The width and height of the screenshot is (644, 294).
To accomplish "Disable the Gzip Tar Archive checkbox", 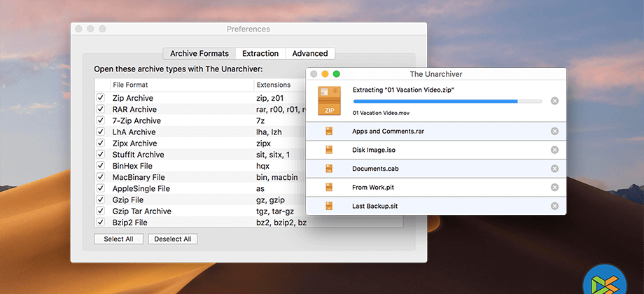I will 101,211.
